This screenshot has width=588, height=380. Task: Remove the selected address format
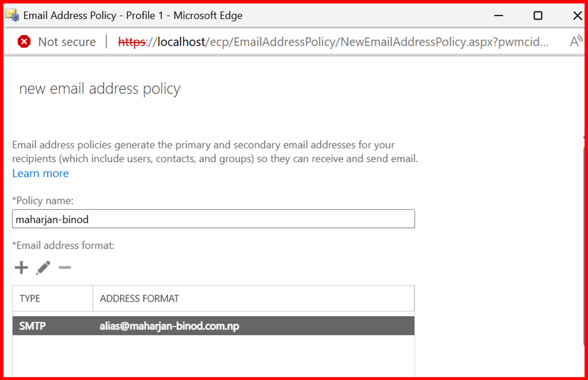click(x=65, y=268)
